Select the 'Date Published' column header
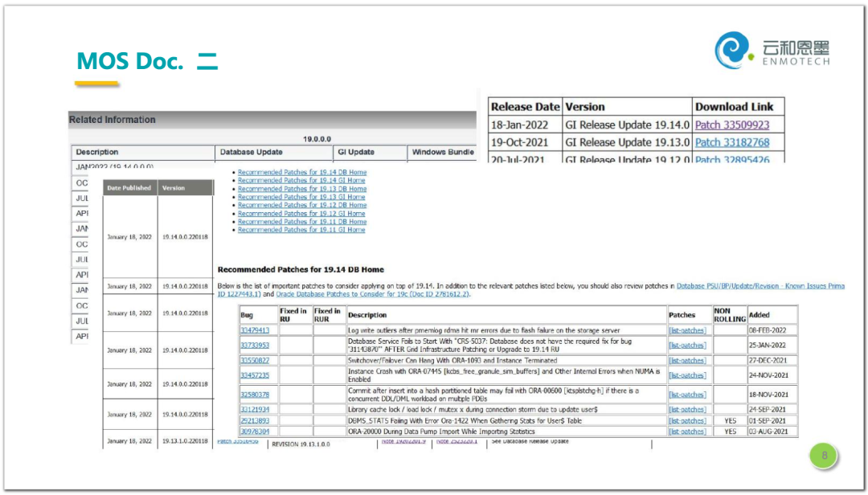Screen dimensions: 868x495 coord(129,188)
